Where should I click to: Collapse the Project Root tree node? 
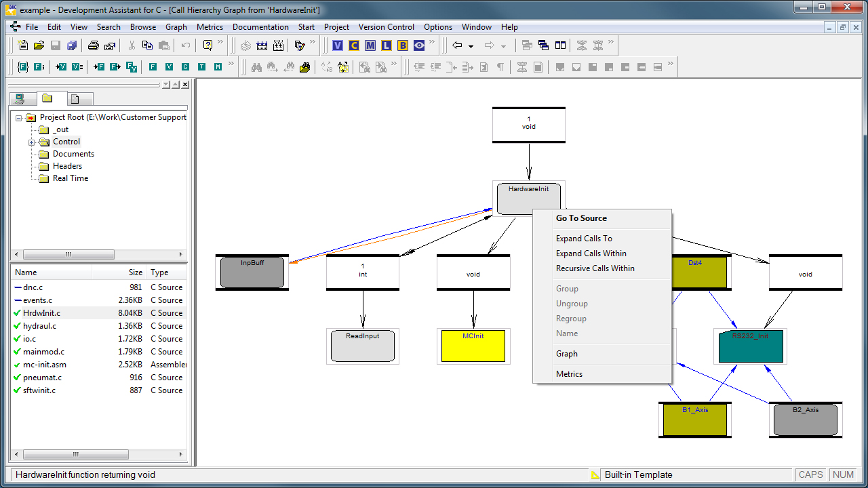click(x=19, y=118)
